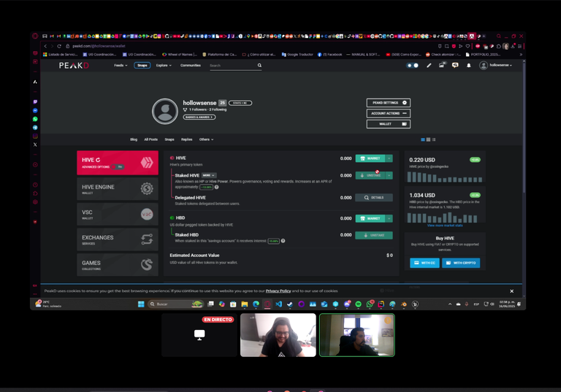Click the PeakD logo
The width and height of the screenshot is (561, 392).
(74, 66)
